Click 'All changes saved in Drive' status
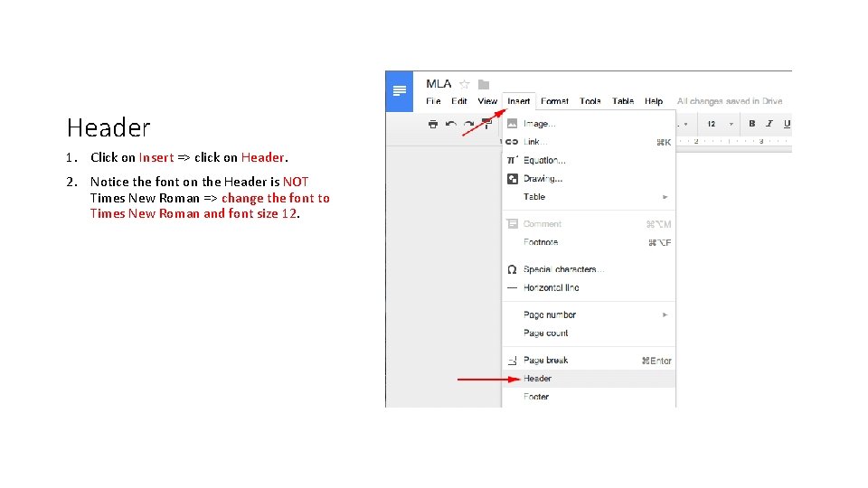The height and width of the screenshot is (488, 868). pyautogui.click(x=729, y=101)
